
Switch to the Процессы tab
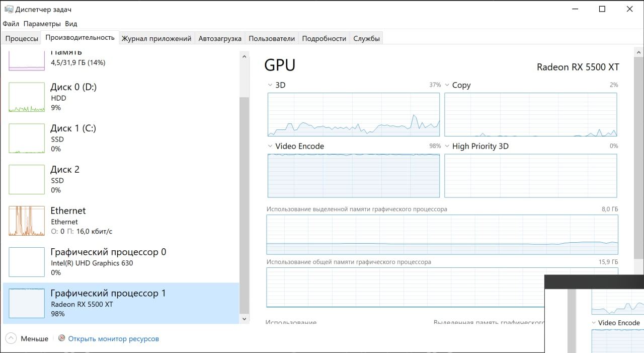click(x=22, y=38)
